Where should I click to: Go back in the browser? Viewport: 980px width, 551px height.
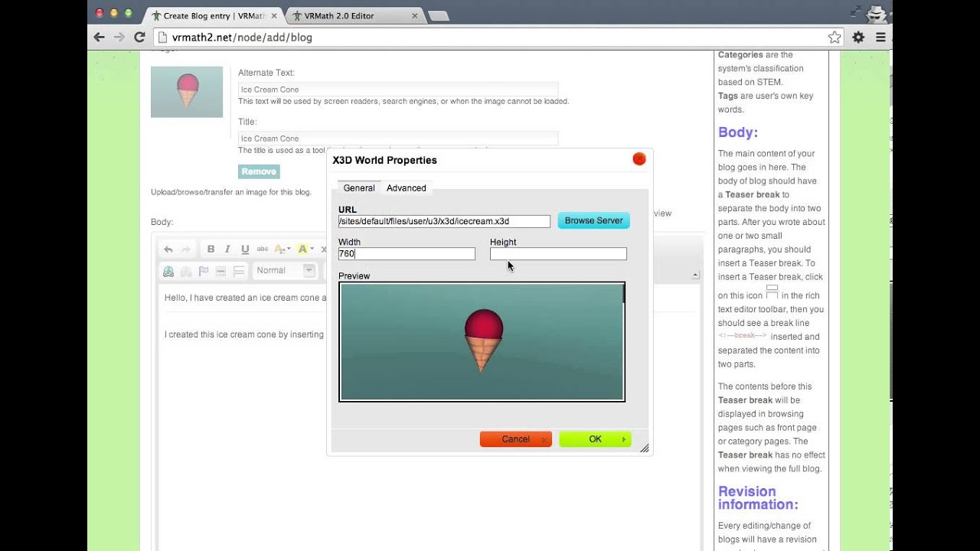pyautogui.click(x=99, y=37)
